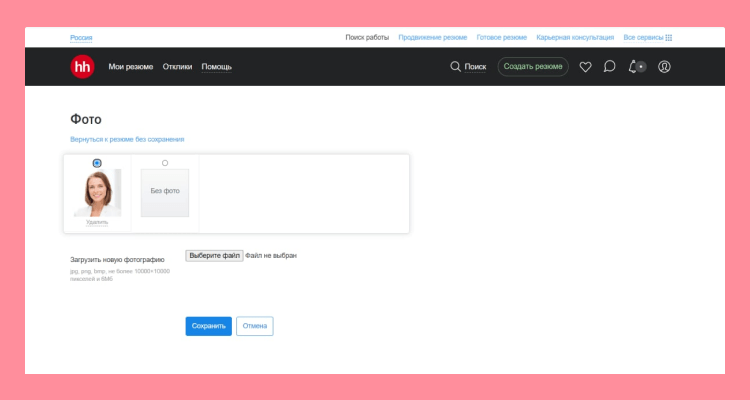This screenshot has height=400, width=750.
Task: Select the Без фото radio button
Action: click(165, 163)
